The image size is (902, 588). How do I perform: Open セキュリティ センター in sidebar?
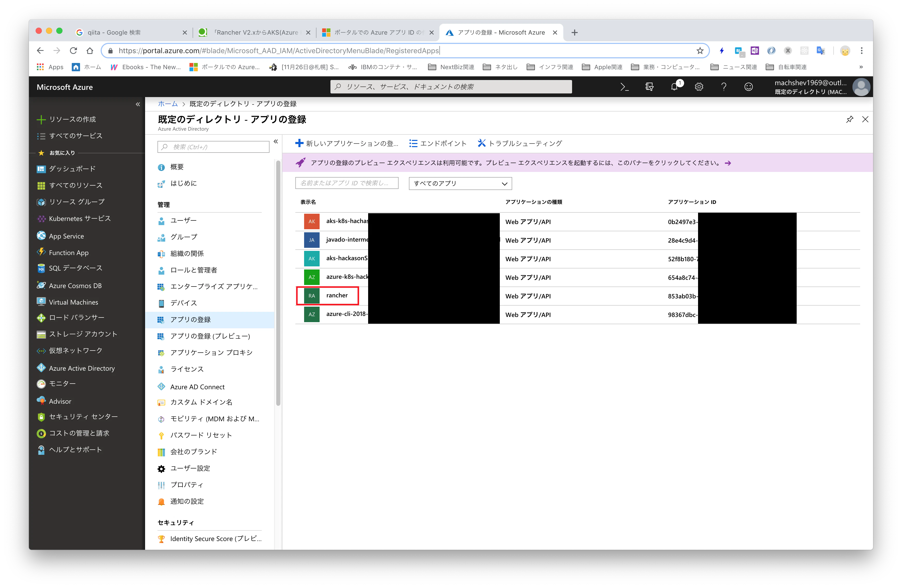(x=77, y=417)
